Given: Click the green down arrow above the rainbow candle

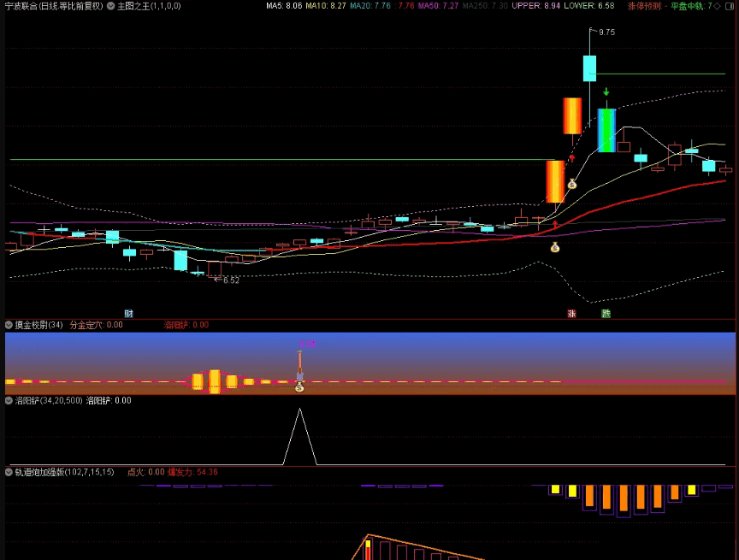Looking at the screenshot, I should [606, 91].
